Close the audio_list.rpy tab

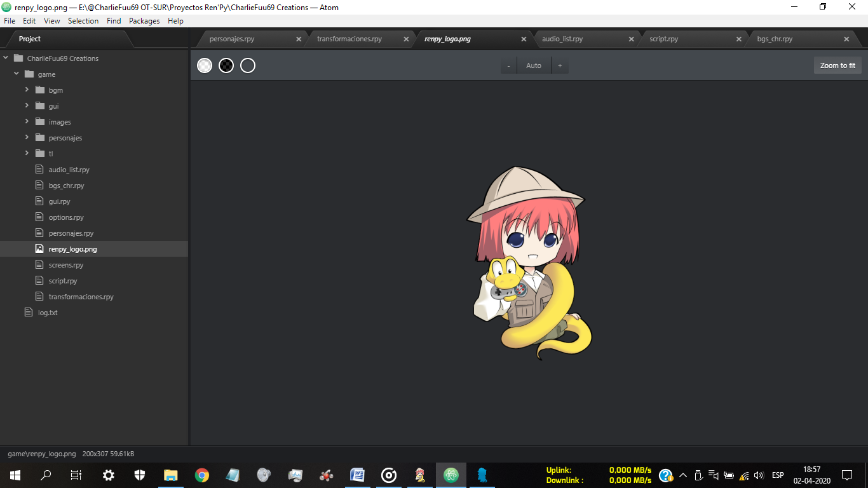(x=631, y=39)
